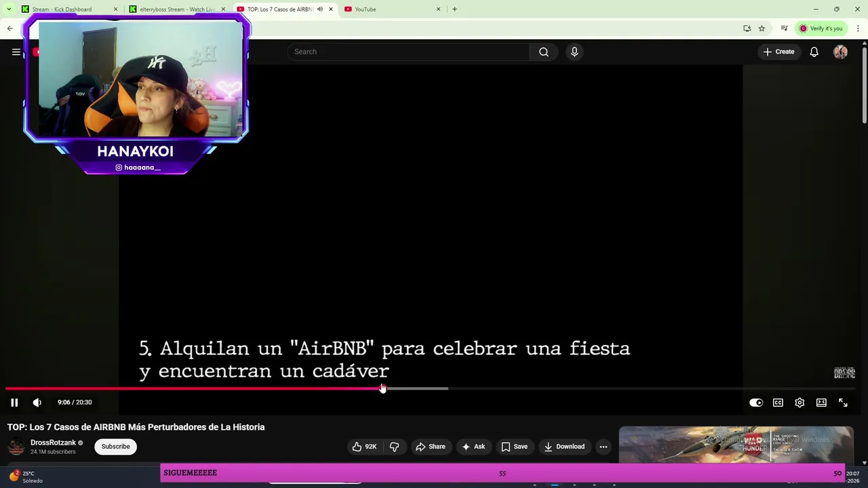Viewport: 868px width, 488px height.
Task: Close the Stream - Kick Dashboard tab
Action: tap(115, 9)
